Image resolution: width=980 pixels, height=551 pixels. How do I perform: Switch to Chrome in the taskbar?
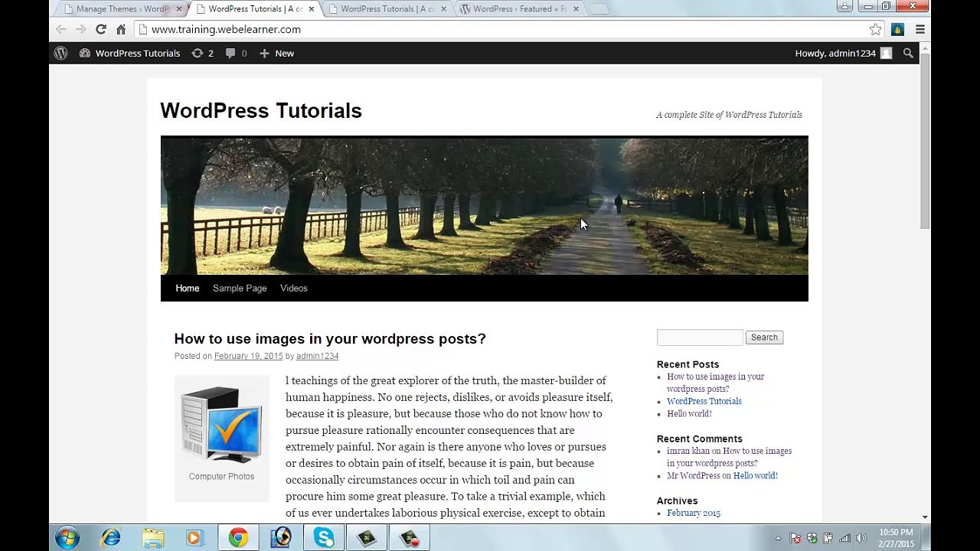(x=238, y=538)
